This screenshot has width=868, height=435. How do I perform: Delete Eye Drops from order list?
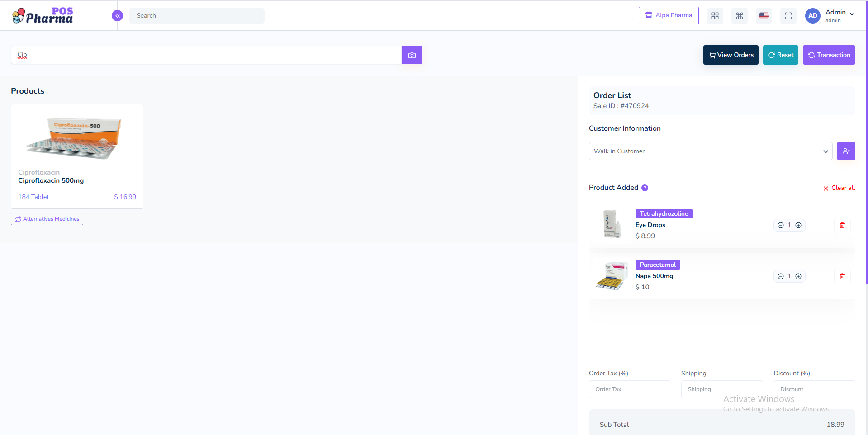pyautogui.click(x=842, y=225)
